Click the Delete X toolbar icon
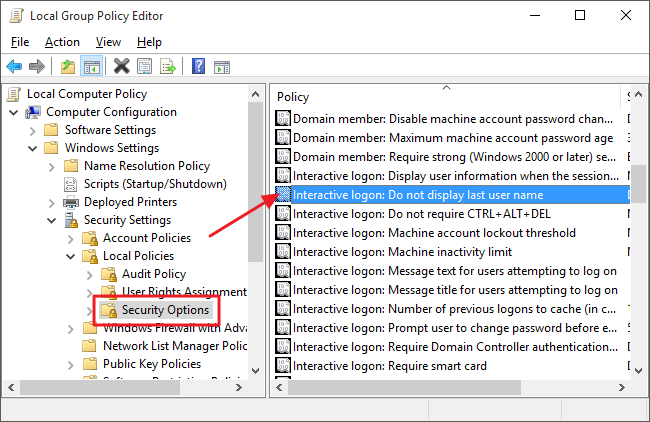The width and height of the screenshot is (650, 422). (122, 67)
